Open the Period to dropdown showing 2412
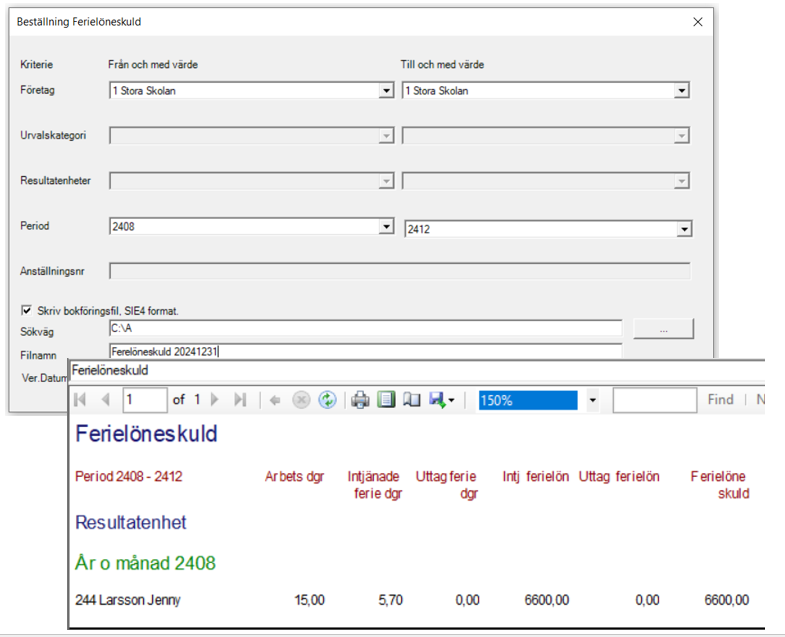The image size is (785, 637). pos(684,229)
